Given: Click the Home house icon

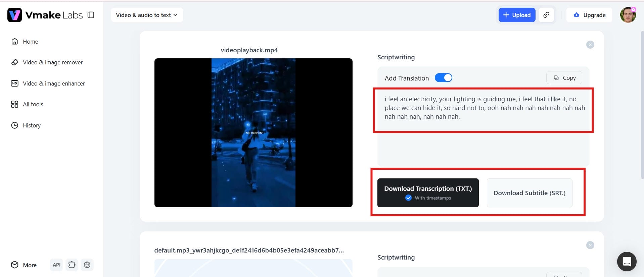Looking at the screenshot, I should [15, 42].
